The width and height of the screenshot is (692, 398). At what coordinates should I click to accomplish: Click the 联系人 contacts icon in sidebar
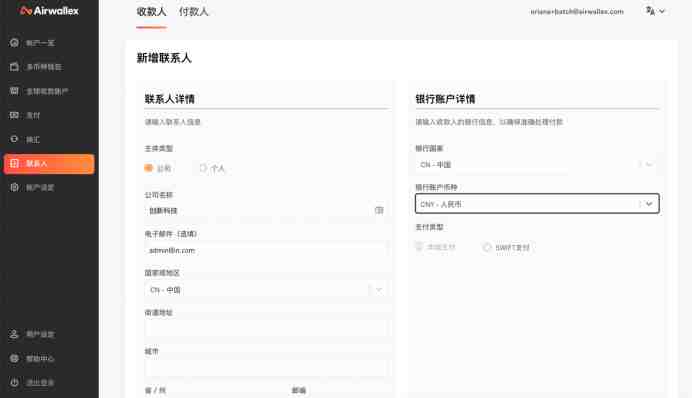[15, 164]
